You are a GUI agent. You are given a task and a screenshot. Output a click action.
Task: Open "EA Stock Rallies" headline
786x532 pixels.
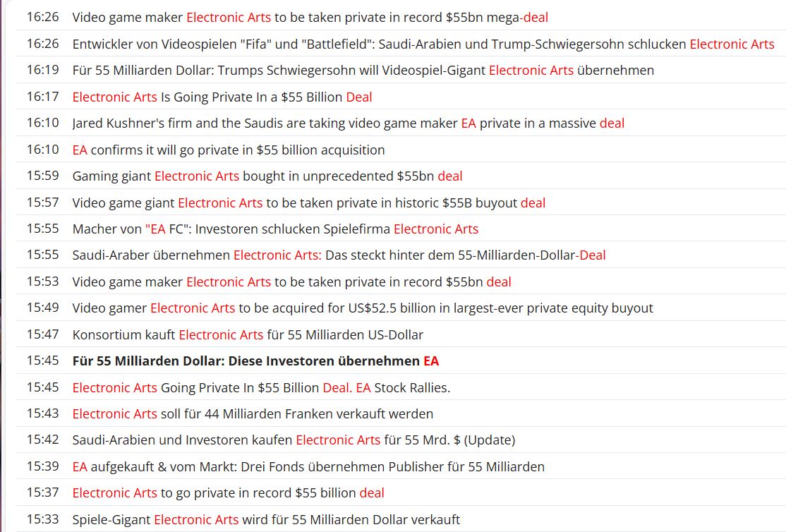[261, 387]
